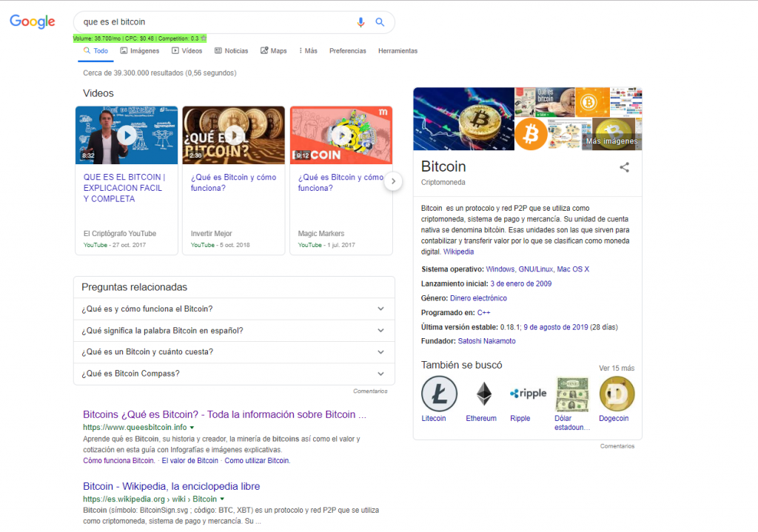Select the Litecoin icon in related searches

click(x=439, y=394)
